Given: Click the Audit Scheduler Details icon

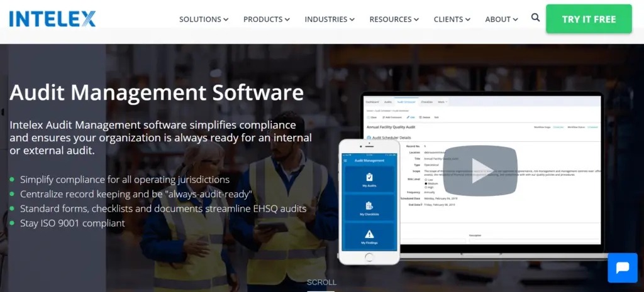Looking at the screenshot, I should coord(369,138).
